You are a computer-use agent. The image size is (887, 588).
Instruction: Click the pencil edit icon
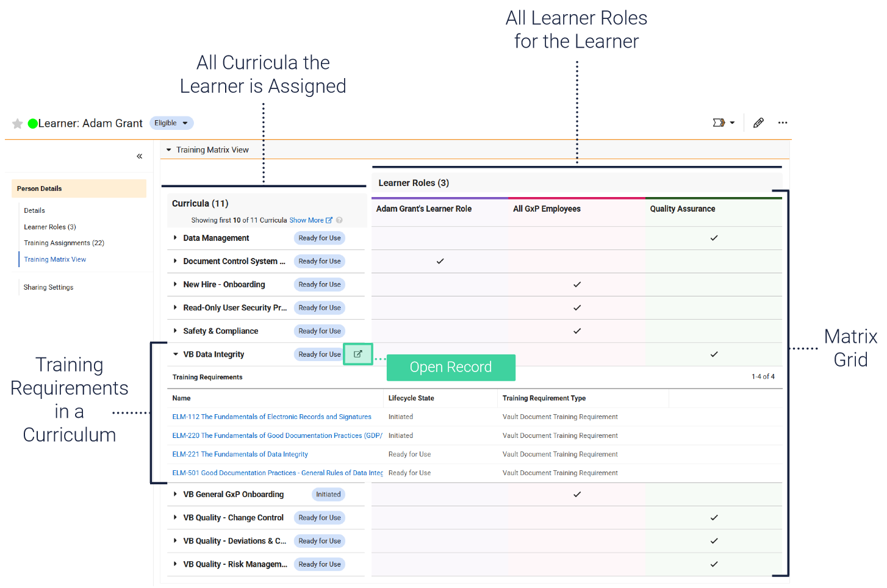pyautogui.click(x=758, y=123)
